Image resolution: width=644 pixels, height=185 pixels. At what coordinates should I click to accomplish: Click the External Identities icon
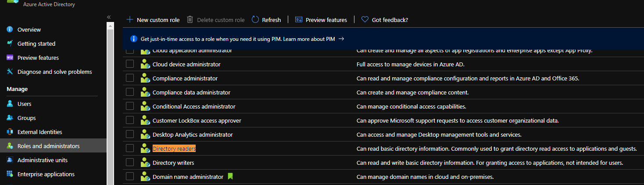(x=10, y=132)
